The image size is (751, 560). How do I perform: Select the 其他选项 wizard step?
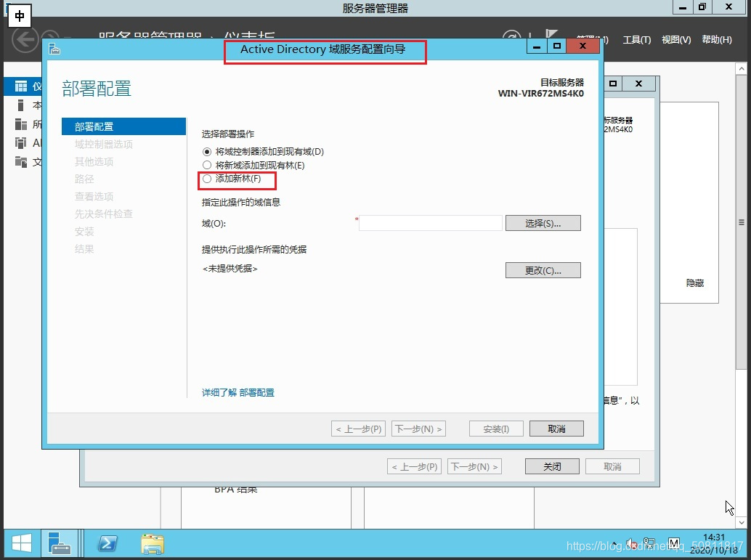click(x=94, y=161)
